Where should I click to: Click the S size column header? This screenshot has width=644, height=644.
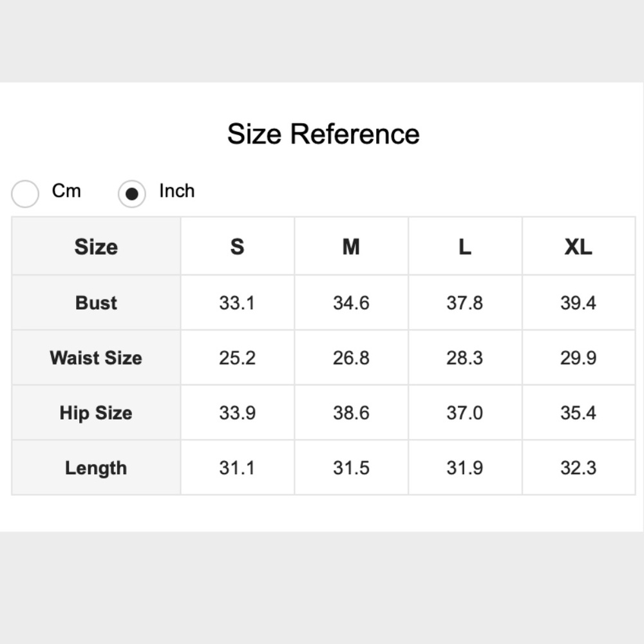click(237, 247)
